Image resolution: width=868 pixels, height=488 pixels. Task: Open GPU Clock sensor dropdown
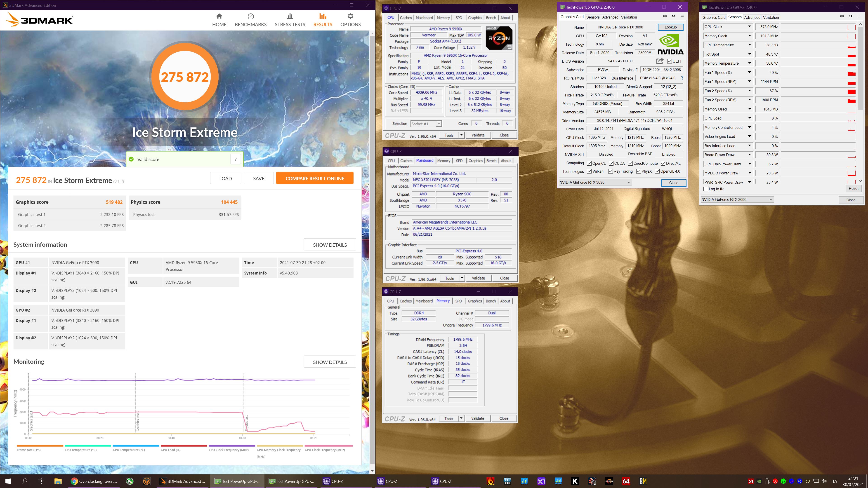coord(749,27)
